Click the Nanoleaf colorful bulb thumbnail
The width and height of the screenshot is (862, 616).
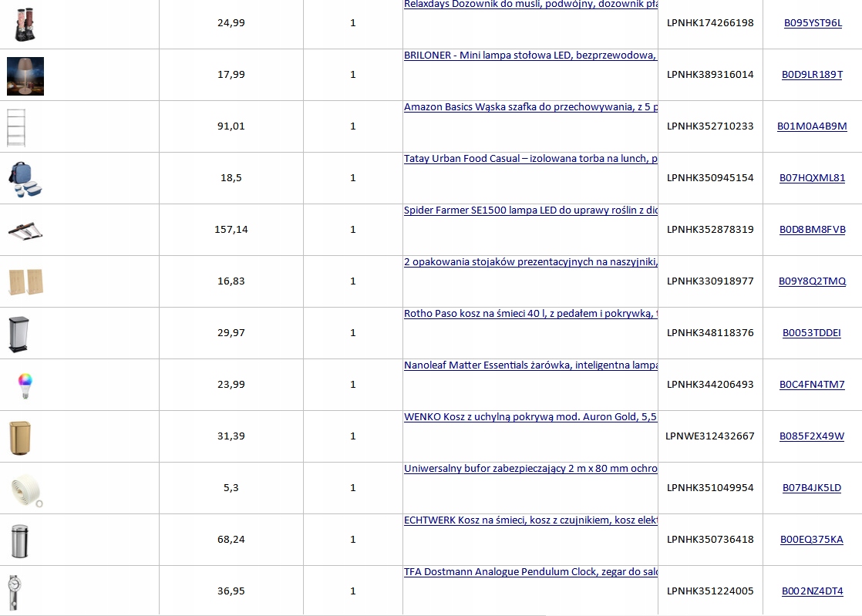click(25, 385)
